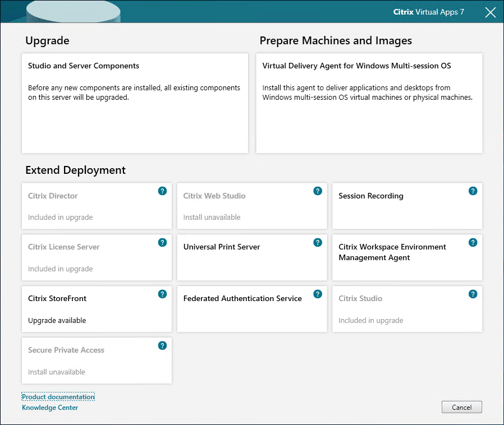This screenshot has width=504, height=425.
Task: Open help for Citrix Web Studio
Action: (x=318, y=191)
